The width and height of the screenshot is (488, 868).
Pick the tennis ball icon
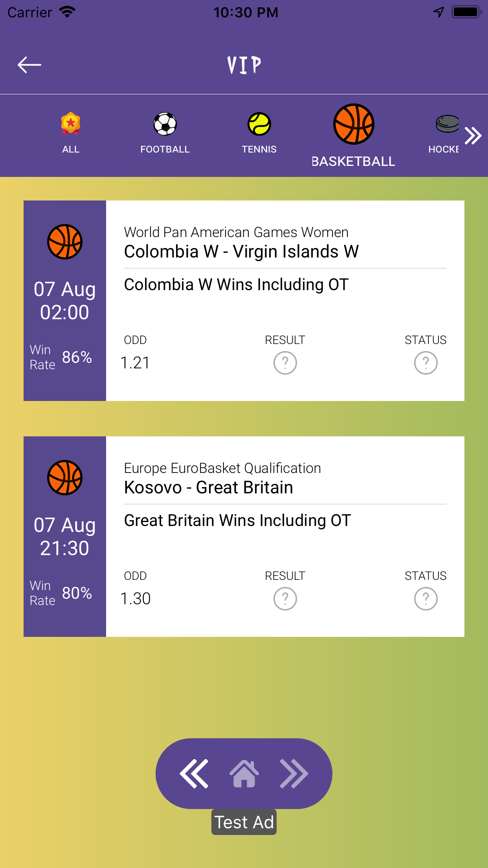259,124
